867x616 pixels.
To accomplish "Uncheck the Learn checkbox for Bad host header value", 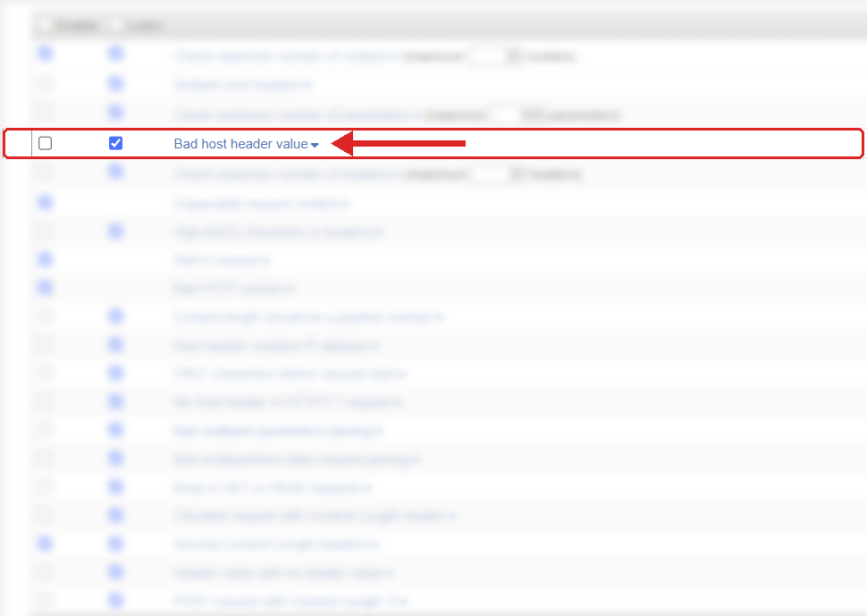I will pos(115,143).
